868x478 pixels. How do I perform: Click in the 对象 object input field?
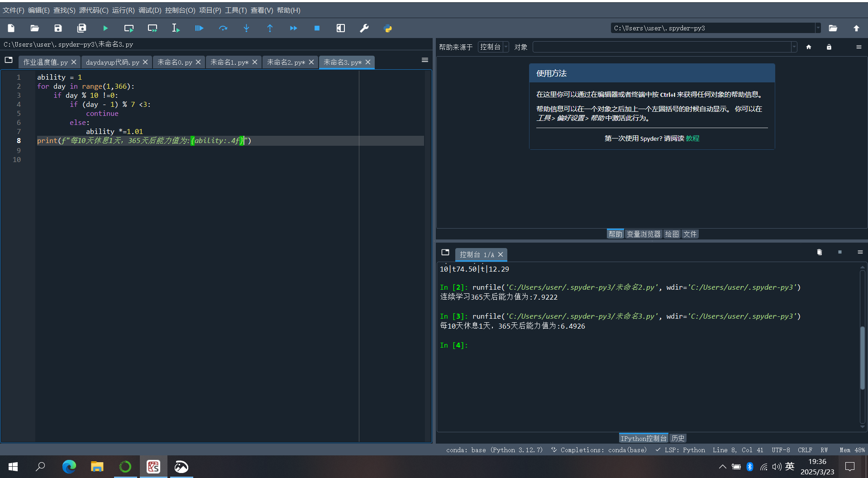(661, 47)
